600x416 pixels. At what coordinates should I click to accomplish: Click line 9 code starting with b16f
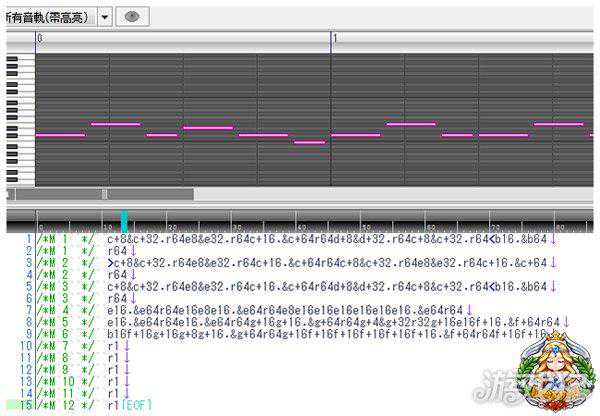click(x=330, y=333)
